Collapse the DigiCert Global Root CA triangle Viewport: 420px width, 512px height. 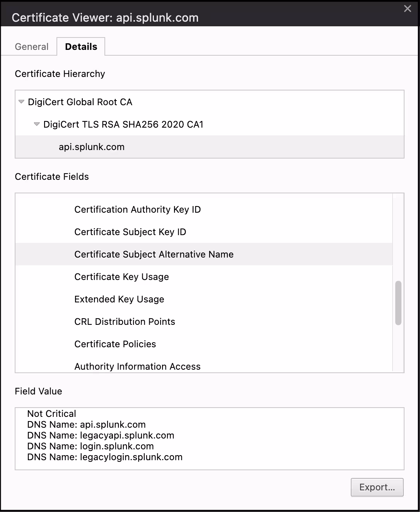pos(22,102)
